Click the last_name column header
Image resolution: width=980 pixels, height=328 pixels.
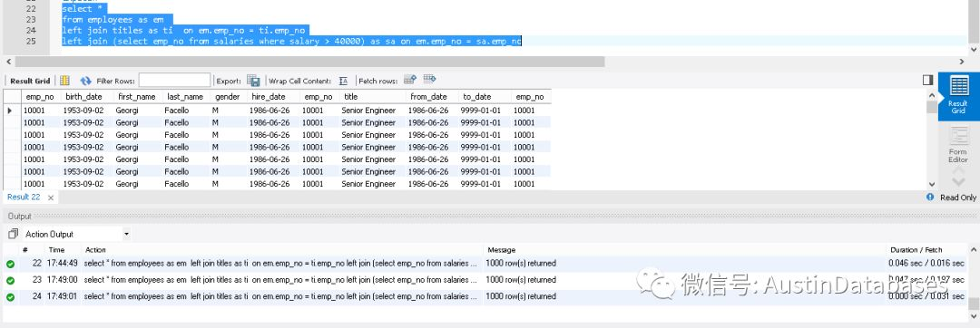tap(186, 97)
